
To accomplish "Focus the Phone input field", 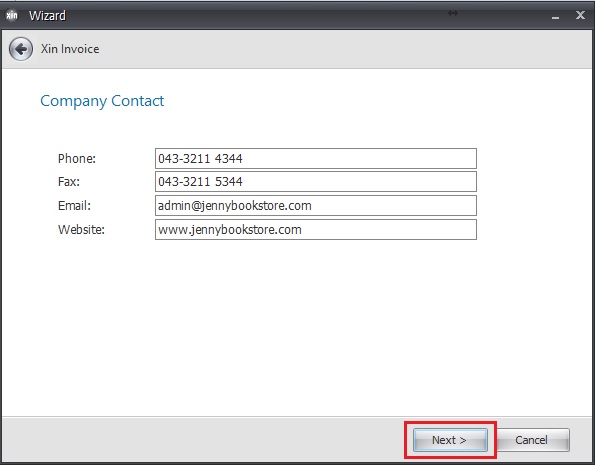I will (316, 159).
